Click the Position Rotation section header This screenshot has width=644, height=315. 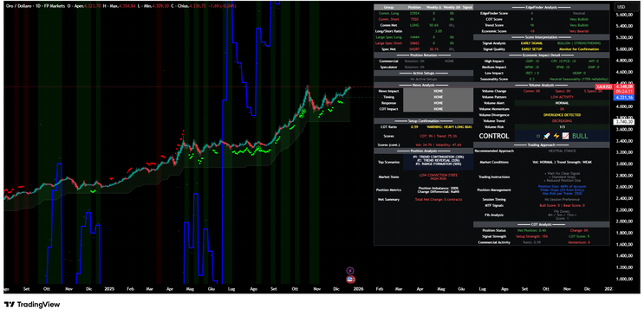tap(423, 55)
